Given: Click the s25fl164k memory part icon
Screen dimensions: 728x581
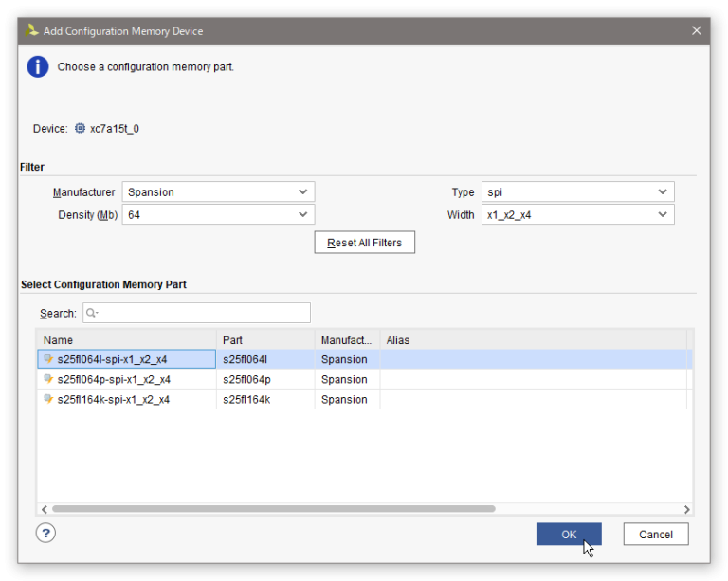Looking at the screenshot, I should tap(48, 399).
